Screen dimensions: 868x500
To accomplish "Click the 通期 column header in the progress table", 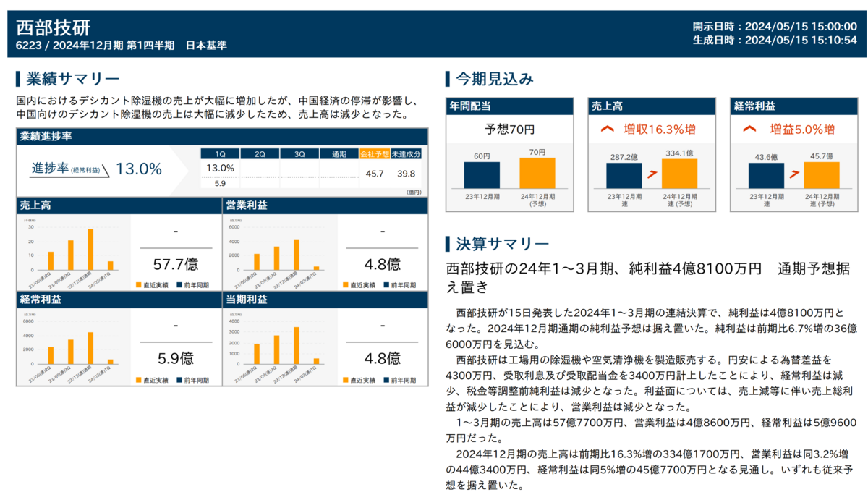I will point(339,154).
